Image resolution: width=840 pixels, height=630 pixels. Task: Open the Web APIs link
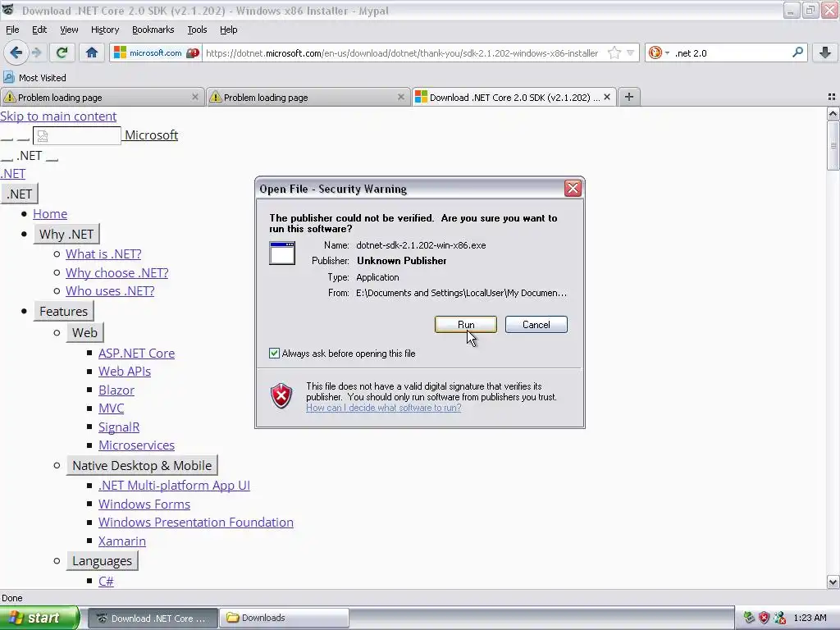125,372
